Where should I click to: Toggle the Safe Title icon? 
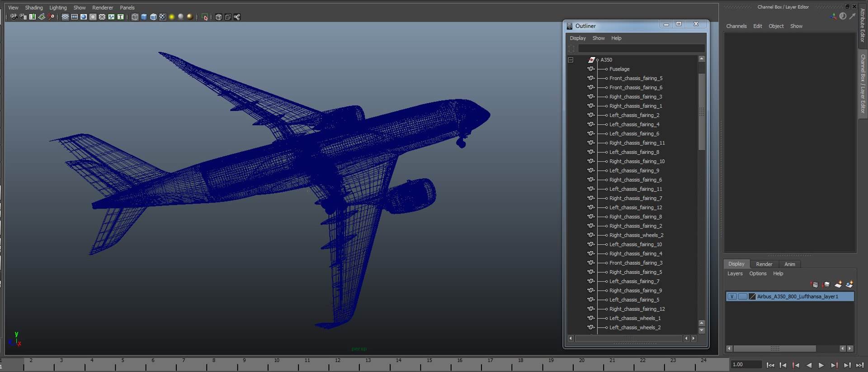point(120,17)
